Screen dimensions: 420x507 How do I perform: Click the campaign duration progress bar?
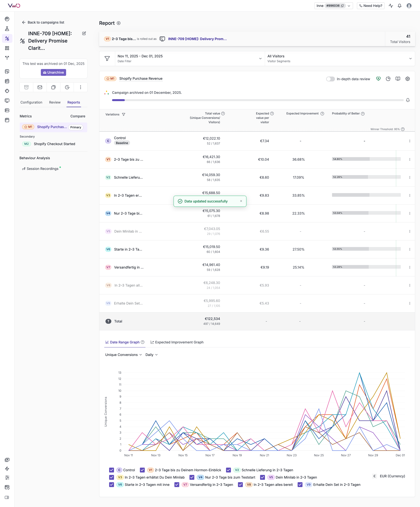point(257,100)
